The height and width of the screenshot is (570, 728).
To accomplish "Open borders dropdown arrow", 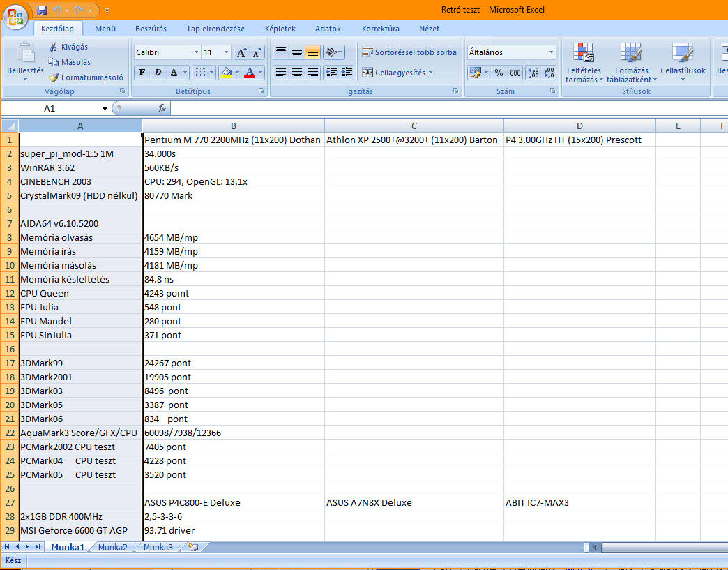I will click(x=212, y=73).
